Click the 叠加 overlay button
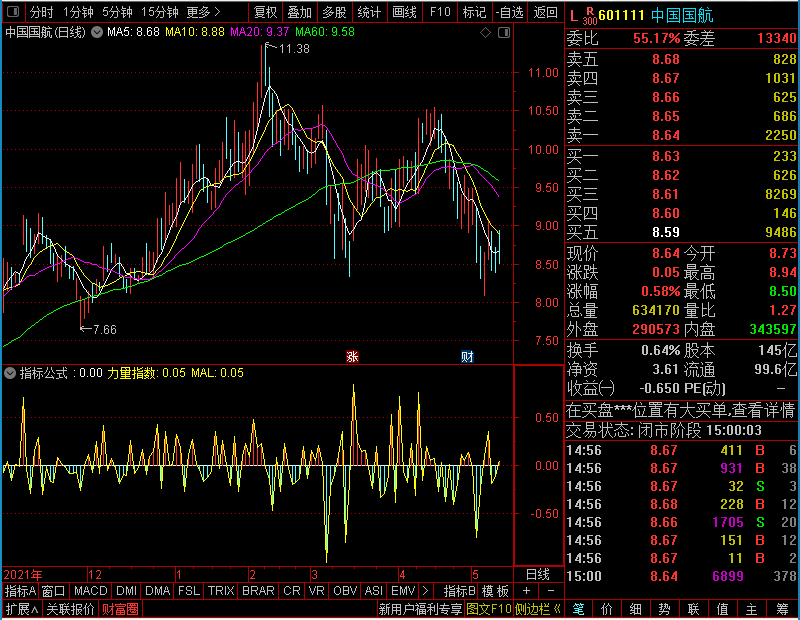This screenshot has width=800, height=620. coord(299,12)
